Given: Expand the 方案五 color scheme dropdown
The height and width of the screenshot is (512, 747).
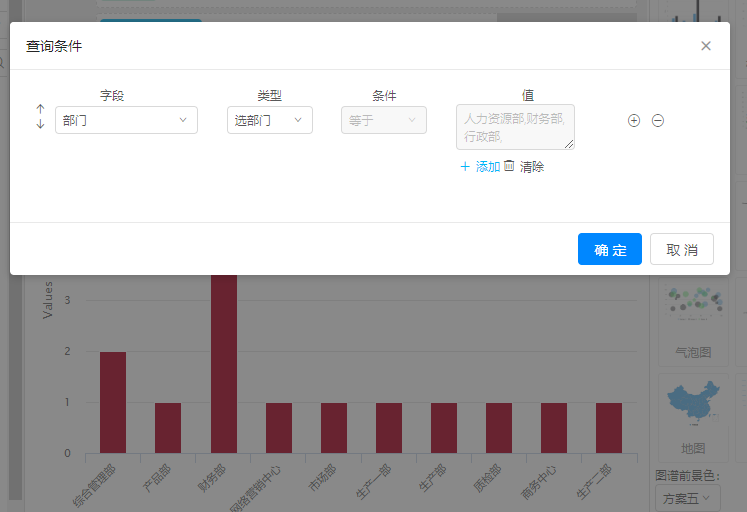Looking at the screenshot, I should pyautogui.click(x=688, y=497).
